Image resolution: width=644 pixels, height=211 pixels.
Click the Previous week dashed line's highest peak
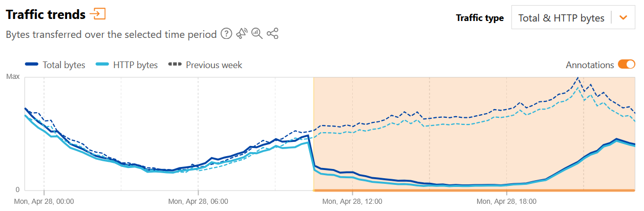[578, 78]
